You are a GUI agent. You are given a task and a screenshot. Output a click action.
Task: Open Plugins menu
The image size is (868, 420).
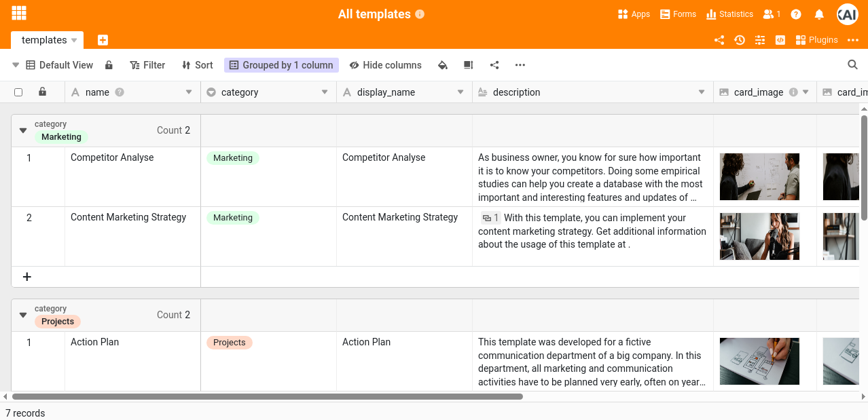point(816,40)
